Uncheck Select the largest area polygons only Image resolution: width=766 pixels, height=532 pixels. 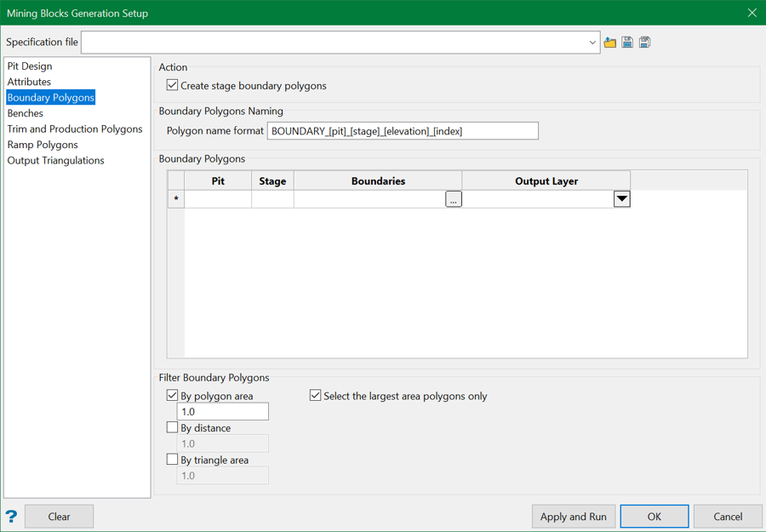coord(316,396)
